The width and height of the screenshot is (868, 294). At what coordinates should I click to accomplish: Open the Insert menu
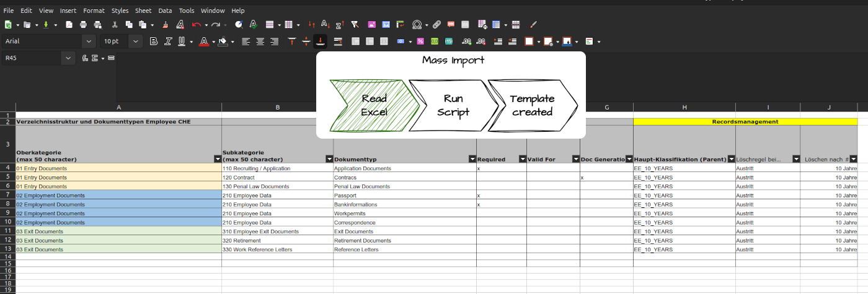click(68, 11)
